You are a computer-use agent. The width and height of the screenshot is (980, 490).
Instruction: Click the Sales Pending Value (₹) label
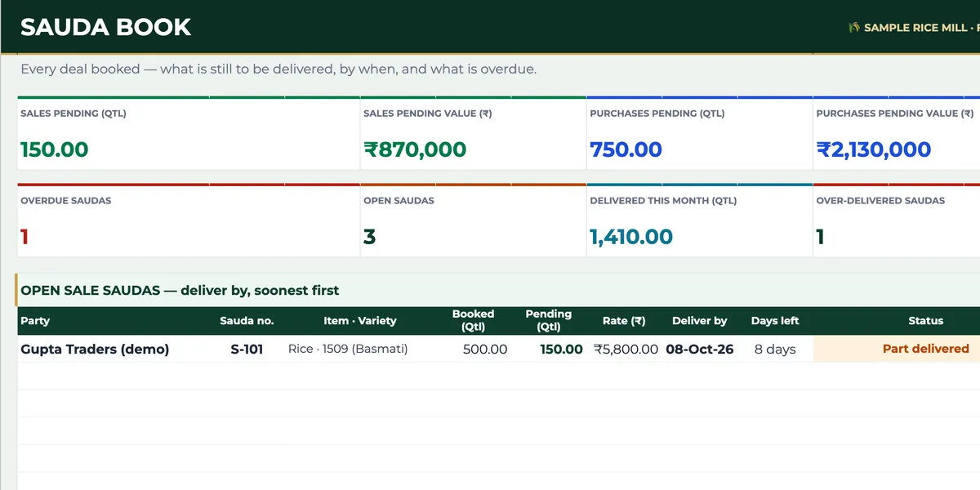427,114
